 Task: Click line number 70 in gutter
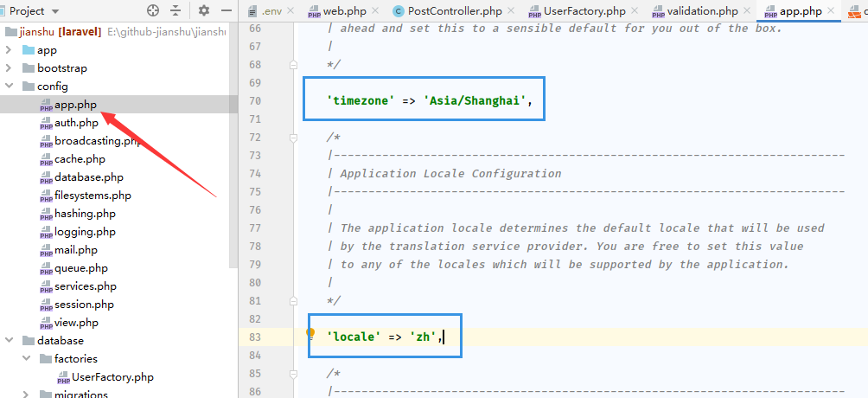tap(255, 101)
